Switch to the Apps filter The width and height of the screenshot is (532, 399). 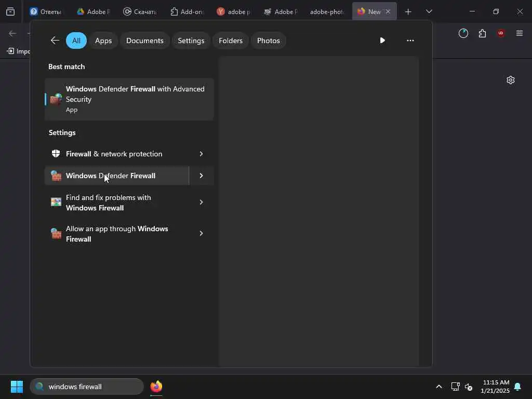103,41
